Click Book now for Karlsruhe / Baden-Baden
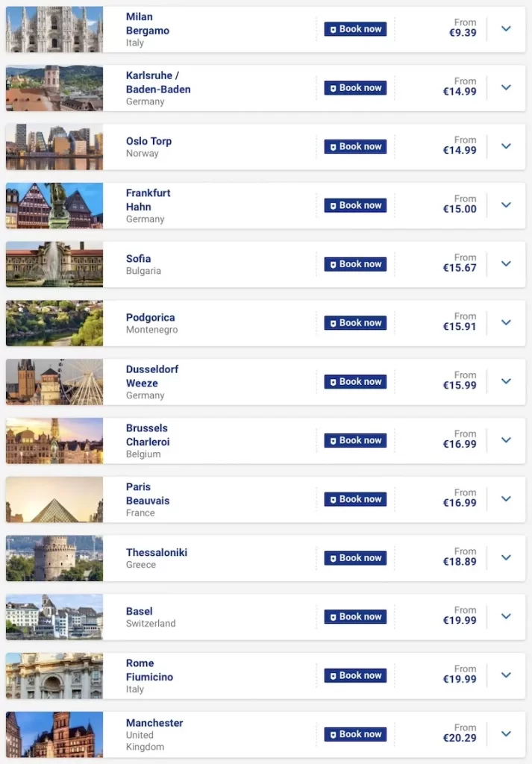Screen dimensions: 532x764 [x=355, y=88]
